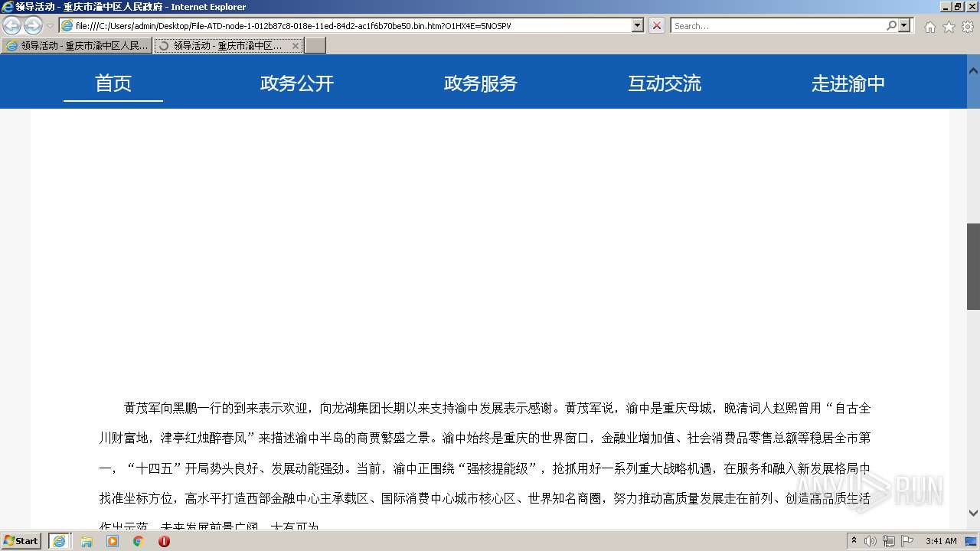Open a new blank tab button
980x551 pixels.
coord(315,46)
